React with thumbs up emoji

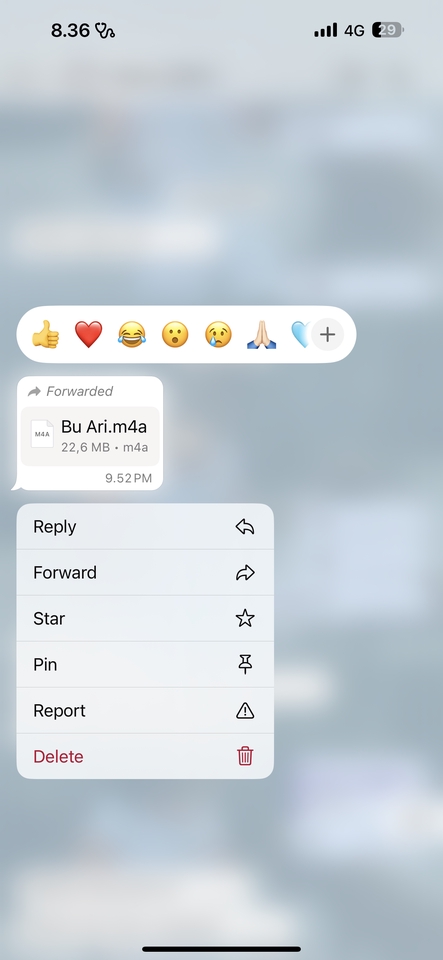(46, 335)
